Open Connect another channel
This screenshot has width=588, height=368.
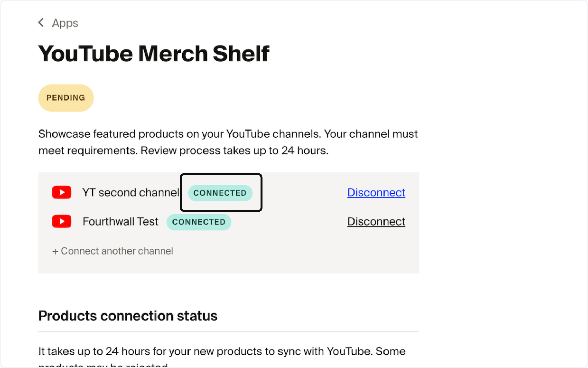click(x=113, y=251)
